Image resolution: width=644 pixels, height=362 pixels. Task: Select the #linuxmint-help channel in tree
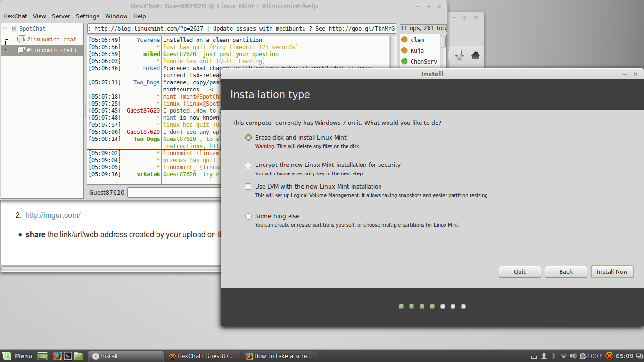pyautogui.click(x=51, y=50)
